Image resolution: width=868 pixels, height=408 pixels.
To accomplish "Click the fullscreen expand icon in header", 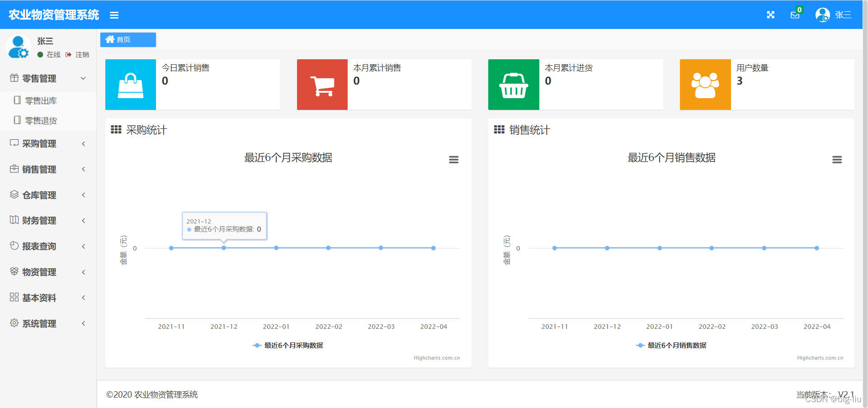I will tap(771, 15).
